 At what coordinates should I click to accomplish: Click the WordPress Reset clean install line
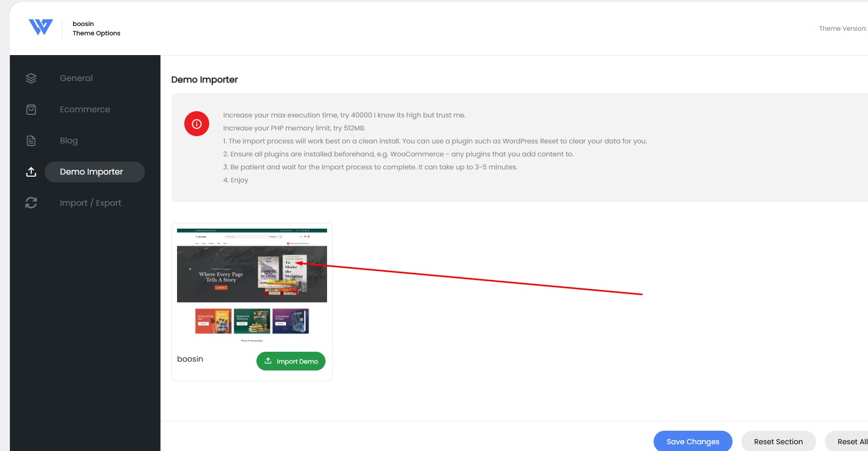tap(435, 141)
